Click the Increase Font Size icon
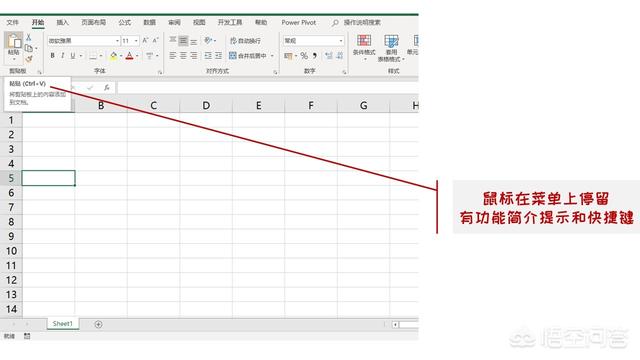The height and width of the screenshot is (360, 640). (145, 40)
